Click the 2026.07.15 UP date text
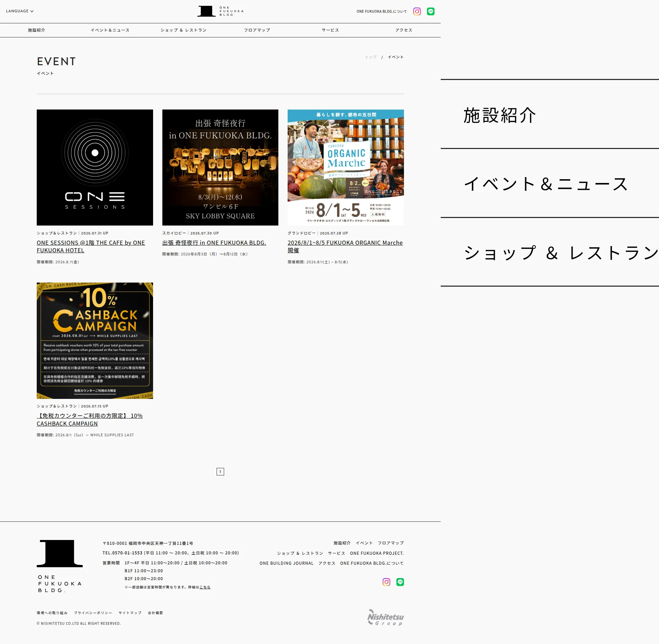Viewport: 659px width, 644px height. point(95,406)
